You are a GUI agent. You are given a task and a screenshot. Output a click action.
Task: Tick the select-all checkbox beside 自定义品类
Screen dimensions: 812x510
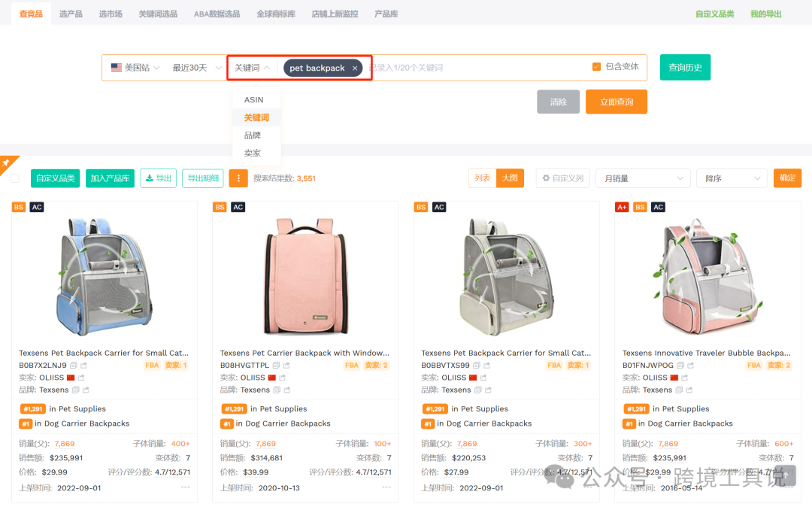click(15, 178)
